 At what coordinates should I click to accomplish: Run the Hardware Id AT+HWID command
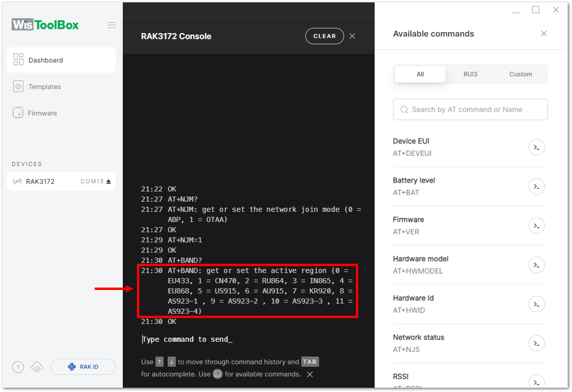coord(537,304)
